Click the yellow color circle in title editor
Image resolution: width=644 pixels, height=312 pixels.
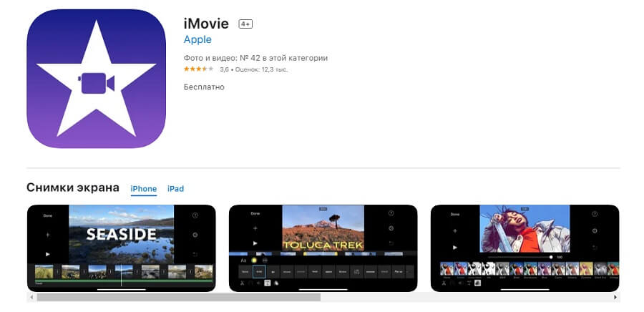point(254,260)
